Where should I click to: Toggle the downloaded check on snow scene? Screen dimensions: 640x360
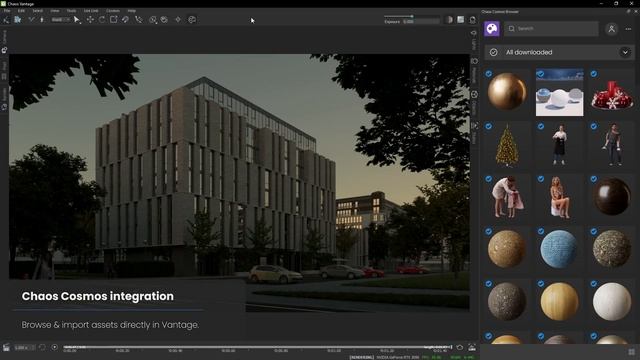coord(541,74)
